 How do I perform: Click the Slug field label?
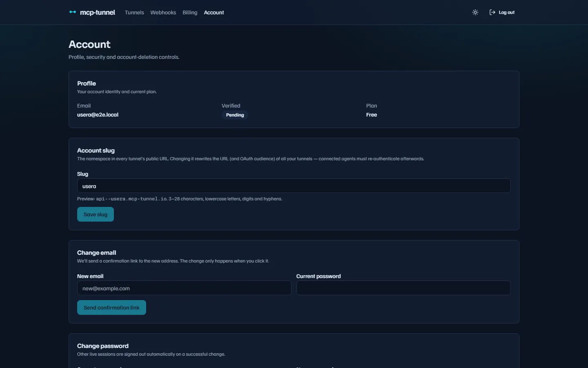(x=82, y=174)
